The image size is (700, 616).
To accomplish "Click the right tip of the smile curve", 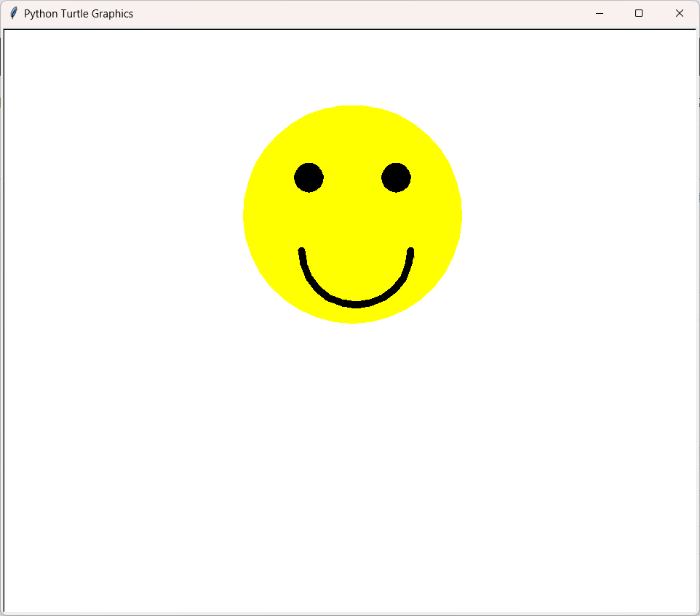I will 410,252.
